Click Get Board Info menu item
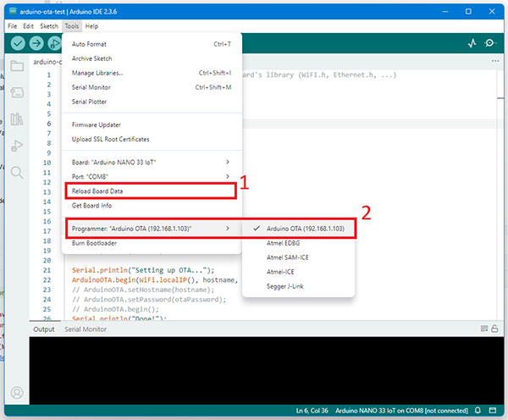The width and height of the screenshot is (508, 420). click(x=152, y=206)
